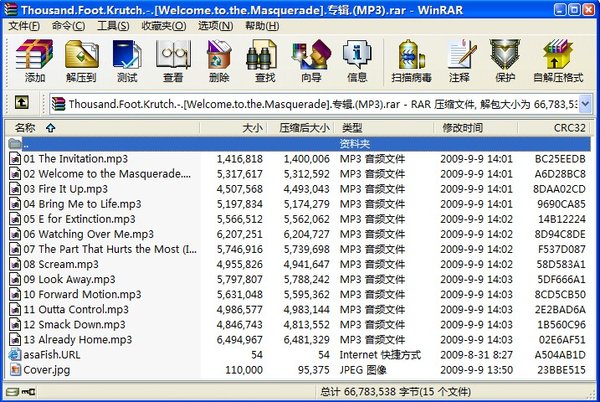Viewport: 600px width, 402px height.
Task: Click the icon next to asaFish.URL
Action: tap(15, 355)
